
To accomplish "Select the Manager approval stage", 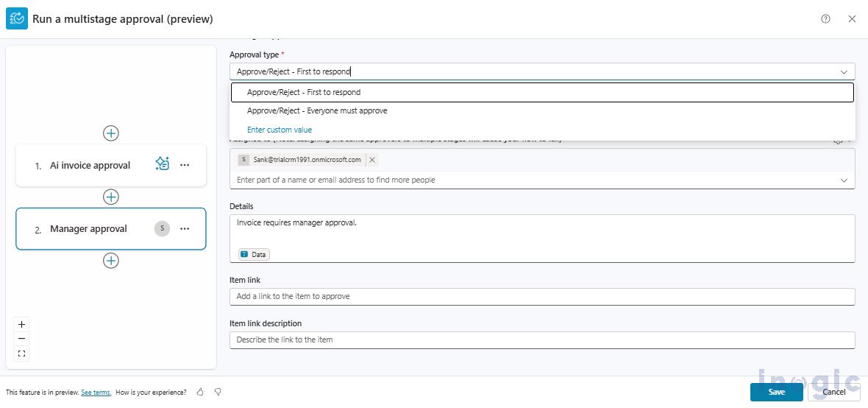I will [111, 229].
